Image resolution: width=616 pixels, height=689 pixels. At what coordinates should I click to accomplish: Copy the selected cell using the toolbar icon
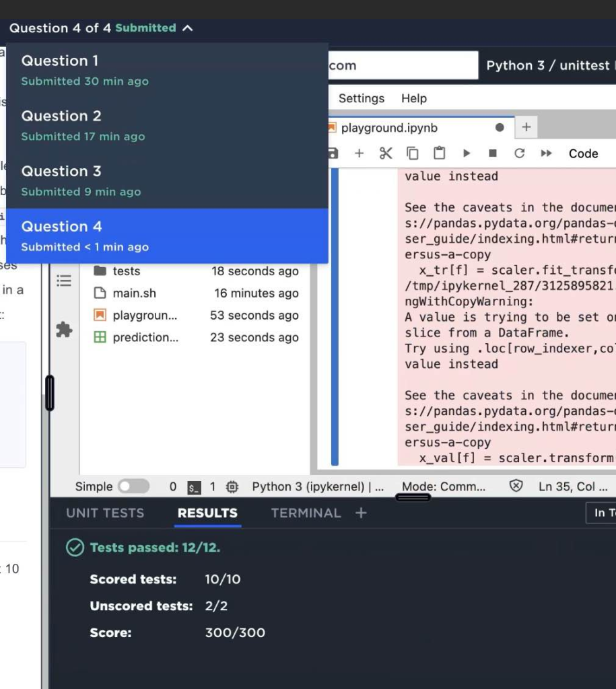point(412,153)
